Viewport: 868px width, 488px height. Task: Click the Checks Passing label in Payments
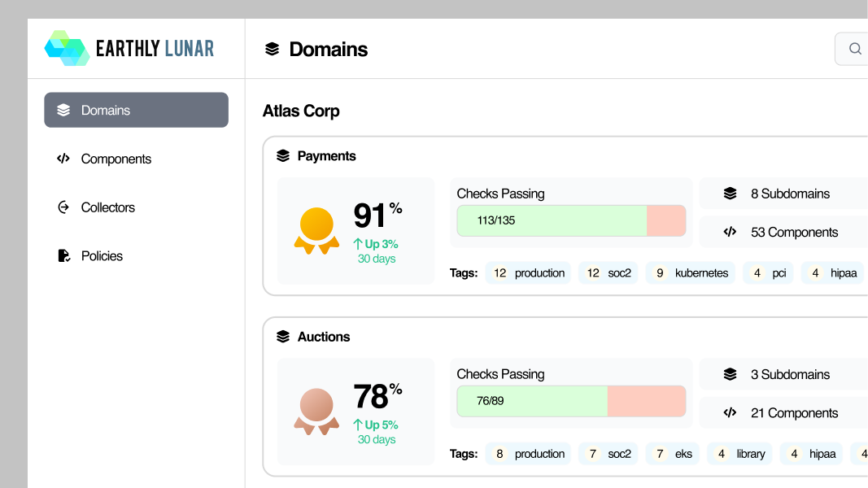[x=500, y=194]
